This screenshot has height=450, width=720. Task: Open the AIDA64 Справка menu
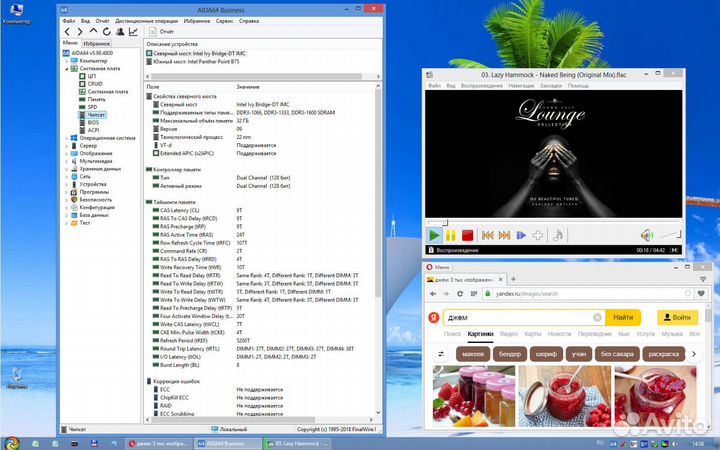tap(249, 21)
